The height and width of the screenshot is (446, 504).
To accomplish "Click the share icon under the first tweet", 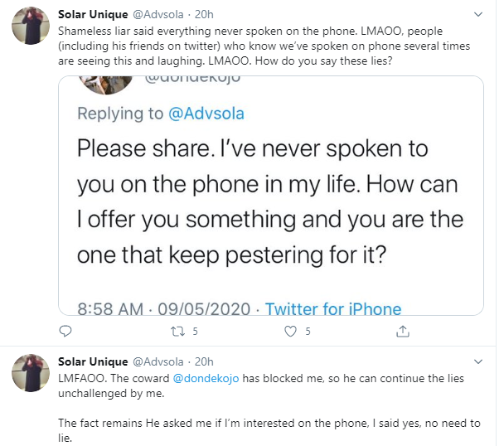I will pyautogui.click(x=403, y=332).
